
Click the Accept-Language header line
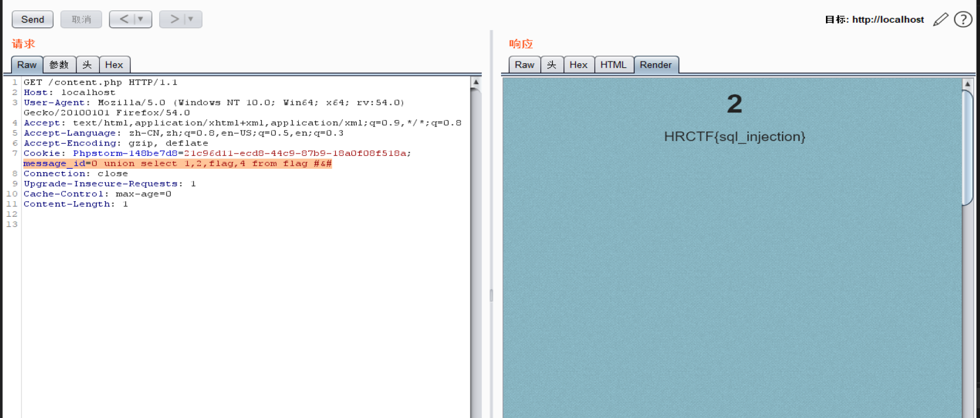(184, 133)
